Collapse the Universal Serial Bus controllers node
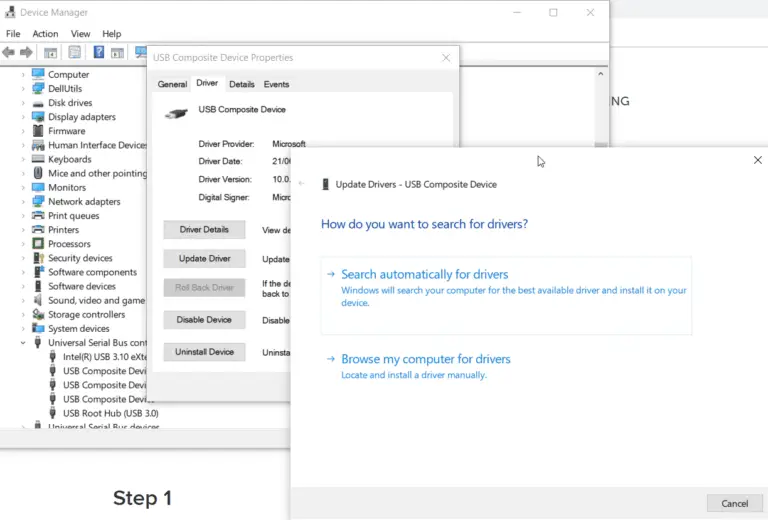The width and height of the screenshot is (768, 520). coord(23,343)
